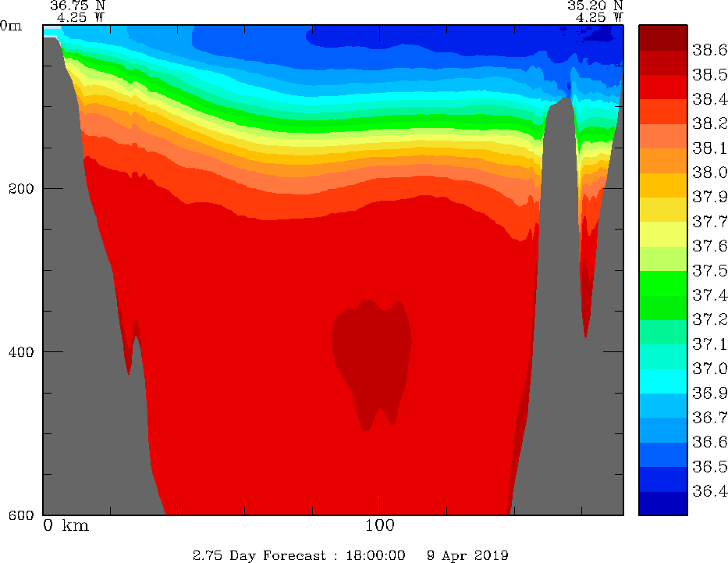Image resolution: width=728 pixels, height=563 pixels.
Task: Pick the sky-blue swatch between 36.9 and 36.7
Action: pos(663,406)
